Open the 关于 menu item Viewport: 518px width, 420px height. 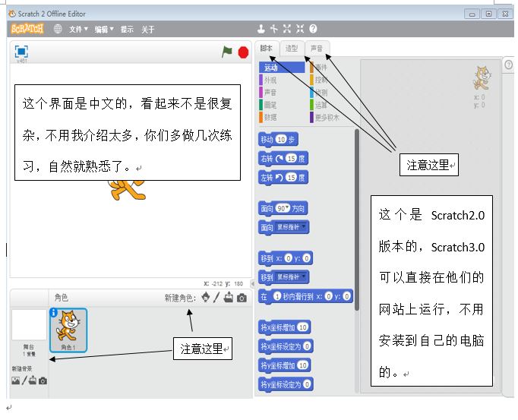[x=147, y=30]
